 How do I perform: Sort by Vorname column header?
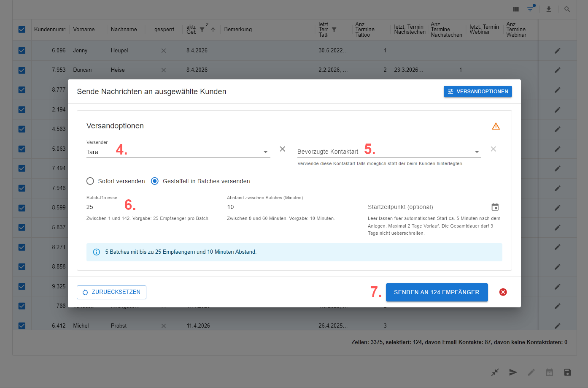click(x=84, y=30)
